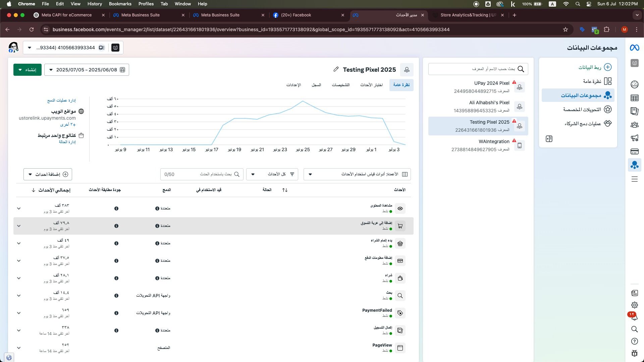Click the collapse panel icon in navigation
The width and height of the screenshot is (644, 362).
coord(549,139)
